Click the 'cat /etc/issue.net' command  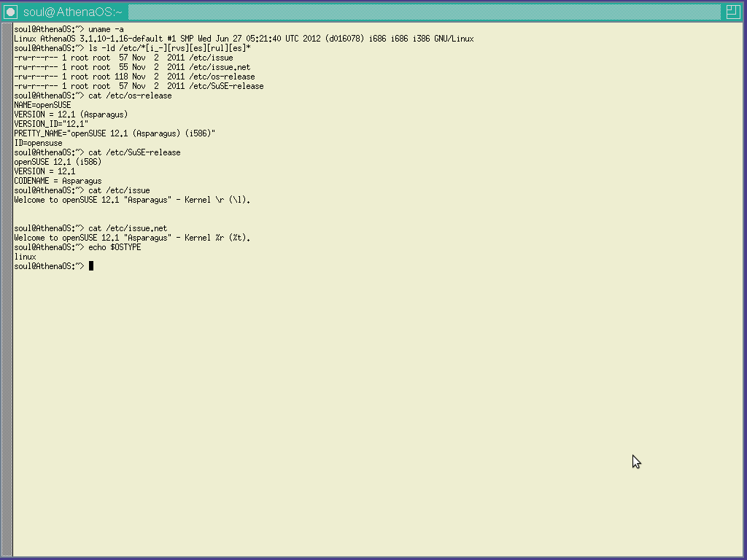pos(90,228)
